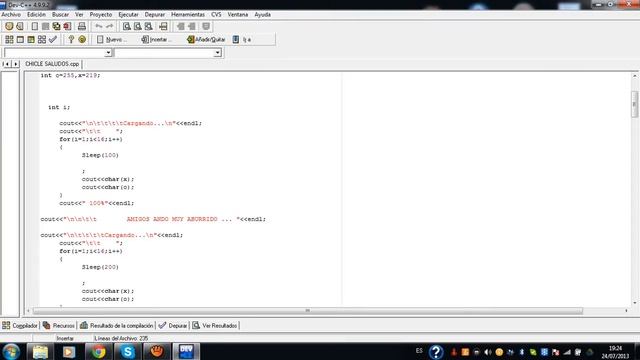Switch to the Compilador bottom tab
This screenshot has height=360, width=640.
20,325
